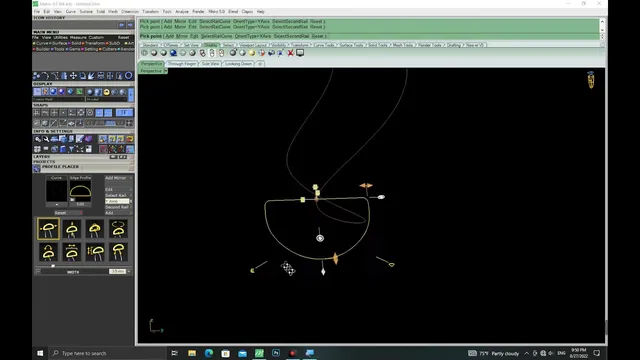Image resolution: width=640 pixels, height=360 pixels.
Task: Click the Width slider handle
Action: pyautogui.click(x=53, y=266)
